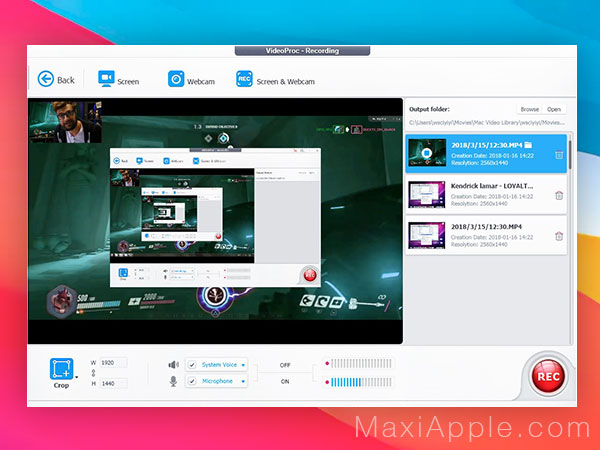
Task: Click the microphone icon
Action: (173, 381)
